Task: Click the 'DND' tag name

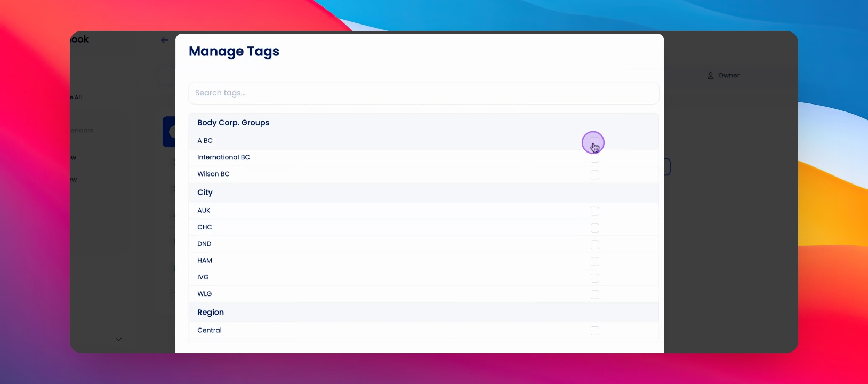Action: pyautogui.click(x=204, y=244)
